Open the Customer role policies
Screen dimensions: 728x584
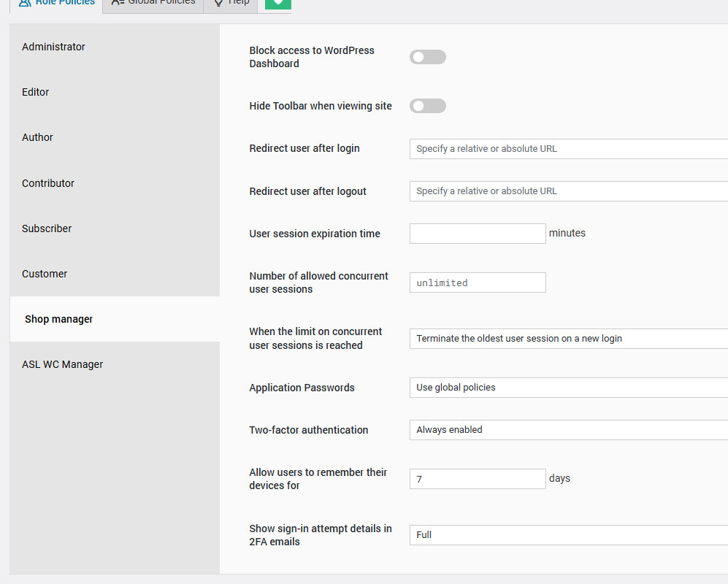[45, 274]
